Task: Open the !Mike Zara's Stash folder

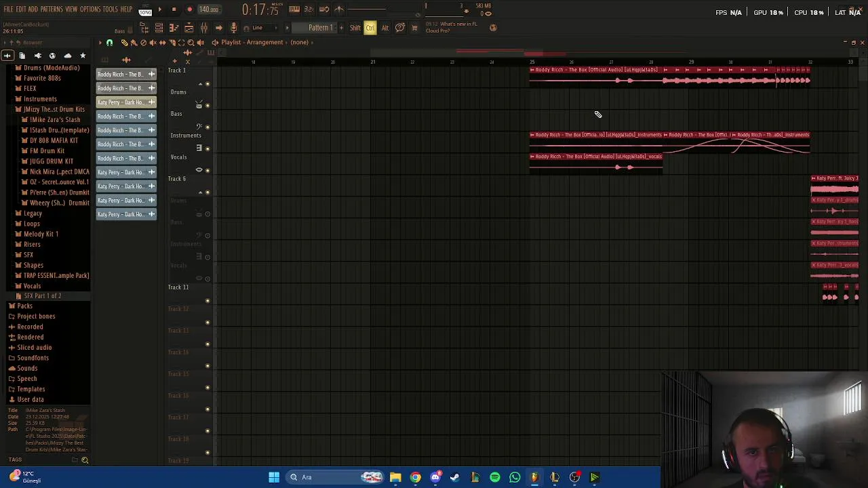Action: [x=51, y=120]
